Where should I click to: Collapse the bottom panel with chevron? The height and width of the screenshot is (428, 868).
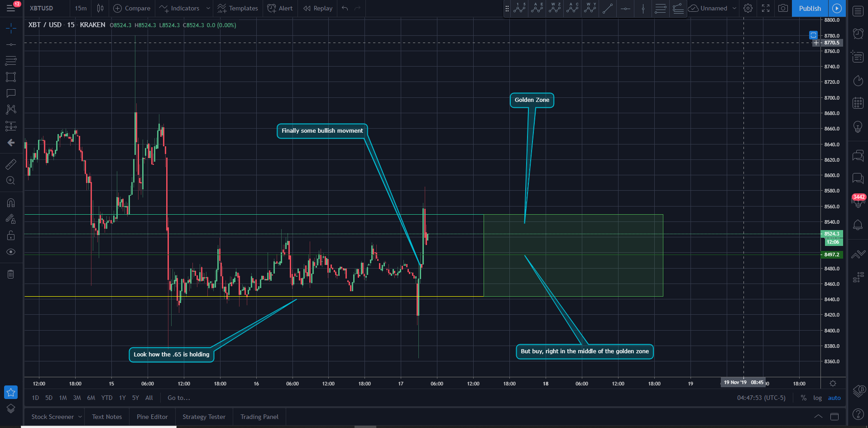click(818, 417)
